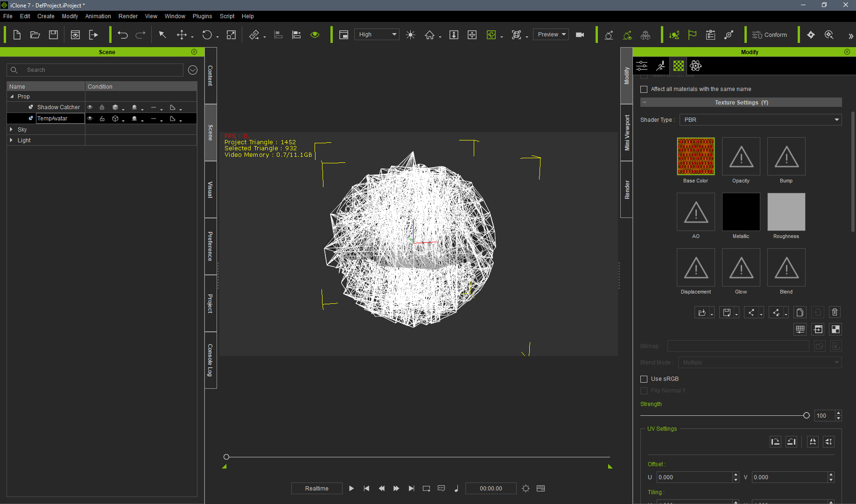Open the render quality High dropdown
Image resolution: width=856 pixels, height=504 pixels.
pos(377,35)
